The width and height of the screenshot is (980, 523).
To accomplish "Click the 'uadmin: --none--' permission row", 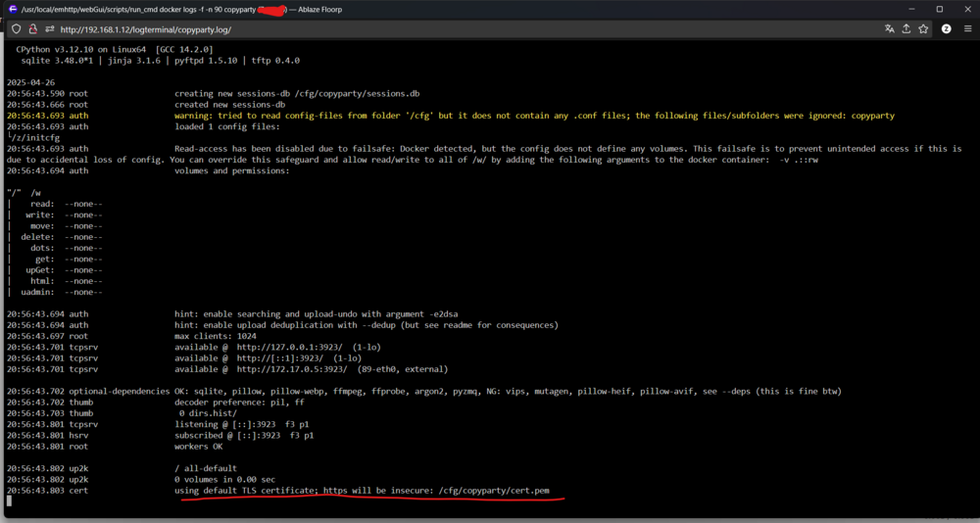I will pos(61,293).
